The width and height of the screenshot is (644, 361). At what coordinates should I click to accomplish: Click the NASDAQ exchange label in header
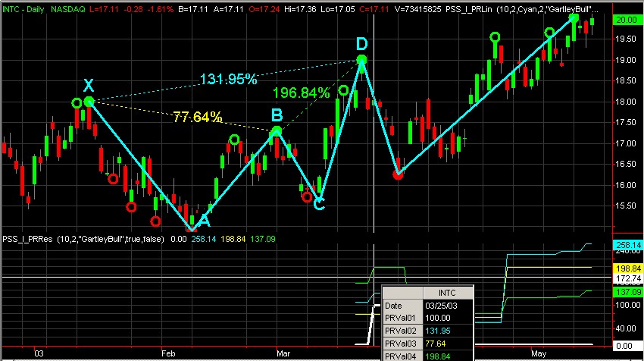click(68, 9)
